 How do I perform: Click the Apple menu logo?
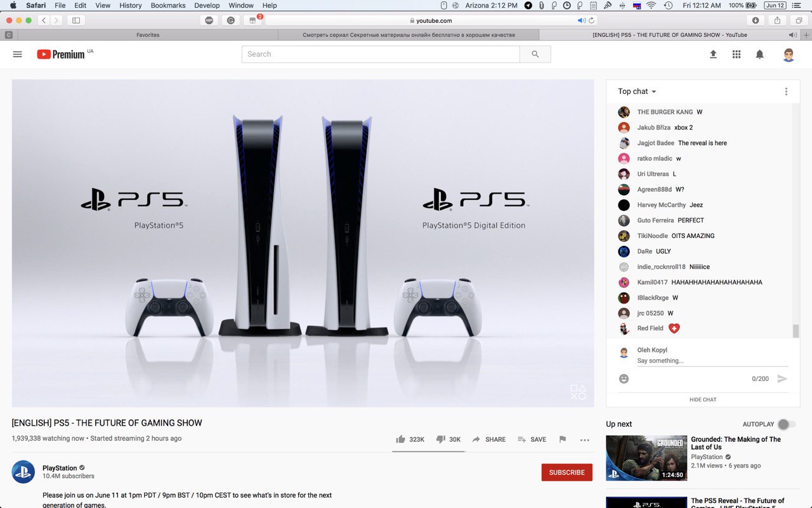[13, 5]
